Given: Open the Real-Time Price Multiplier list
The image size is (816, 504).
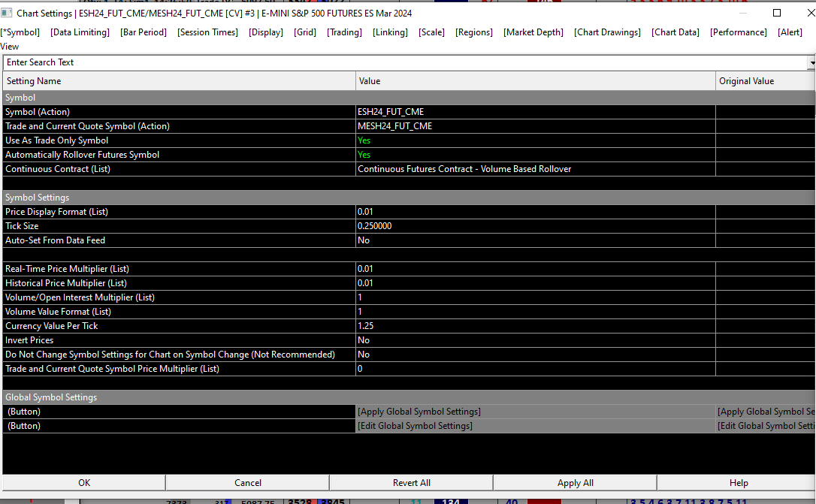Looking at the screenshot, I should pos(365,269).
